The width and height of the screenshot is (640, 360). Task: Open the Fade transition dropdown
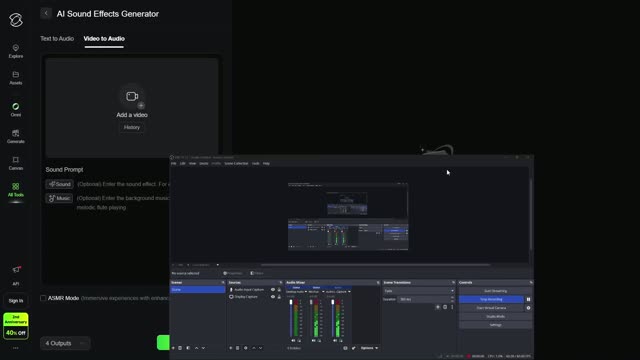pyautogui.click(x=419, y=291)
